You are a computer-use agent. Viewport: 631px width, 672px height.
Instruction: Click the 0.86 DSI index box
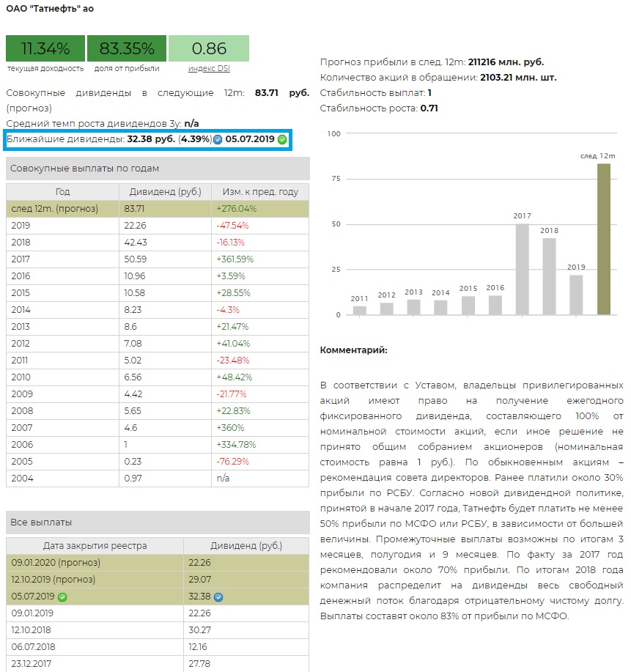(x=209, y=49)
